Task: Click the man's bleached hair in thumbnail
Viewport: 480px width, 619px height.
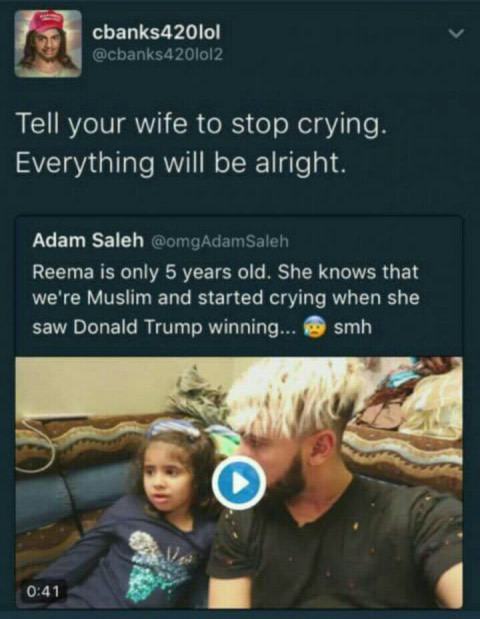Action: point(294,397)
